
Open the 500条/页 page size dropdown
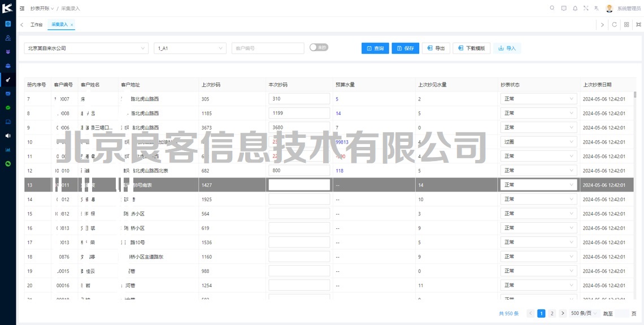click(585, 314)
